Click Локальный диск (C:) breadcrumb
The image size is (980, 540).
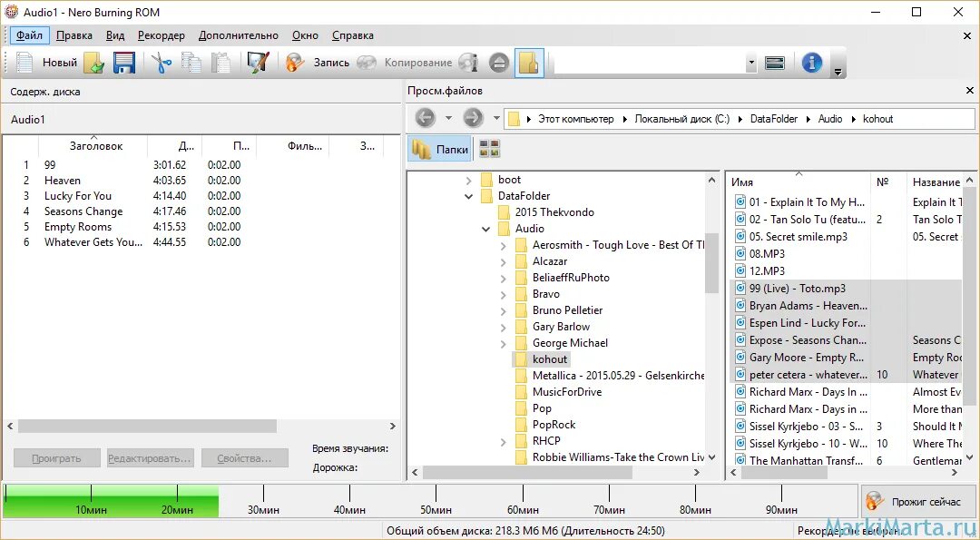click(x=681, y=119)
